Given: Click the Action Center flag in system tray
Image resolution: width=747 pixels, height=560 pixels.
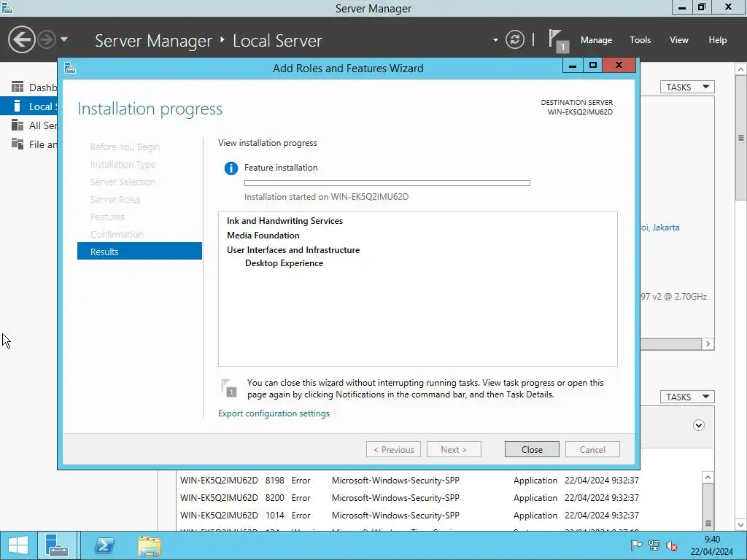Looking at the screenshot, I should [x=636, y=545].
